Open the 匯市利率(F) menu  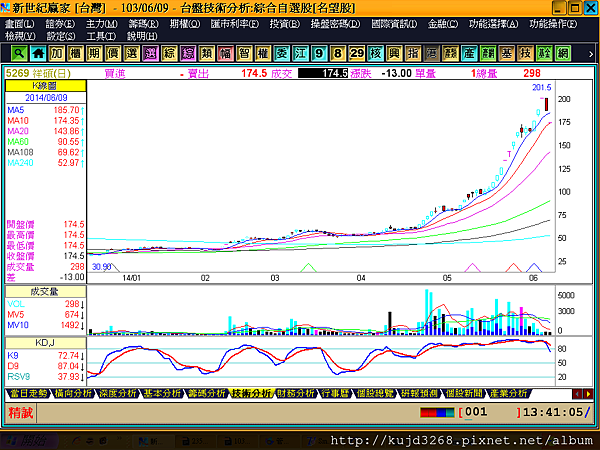(235, 24)
